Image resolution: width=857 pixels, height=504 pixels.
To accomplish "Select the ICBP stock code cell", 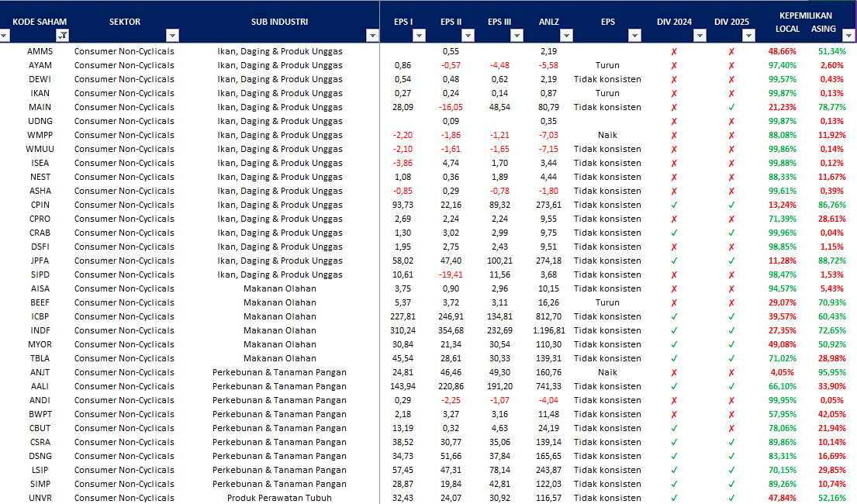I will coord(40,316).
